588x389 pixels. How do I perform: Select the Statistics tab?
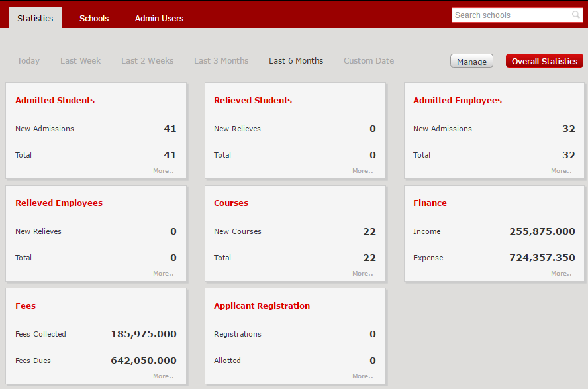click(35, 18)
